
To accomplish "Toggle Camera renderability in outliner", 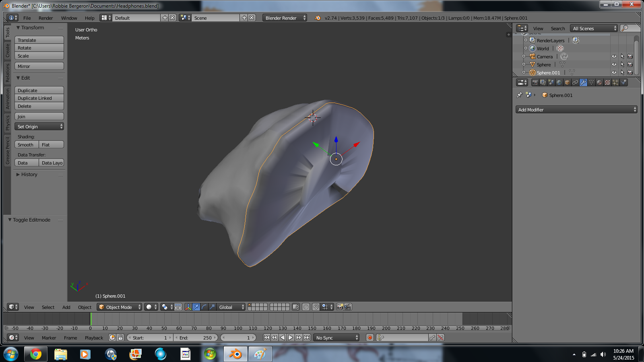I will (630, 57).
